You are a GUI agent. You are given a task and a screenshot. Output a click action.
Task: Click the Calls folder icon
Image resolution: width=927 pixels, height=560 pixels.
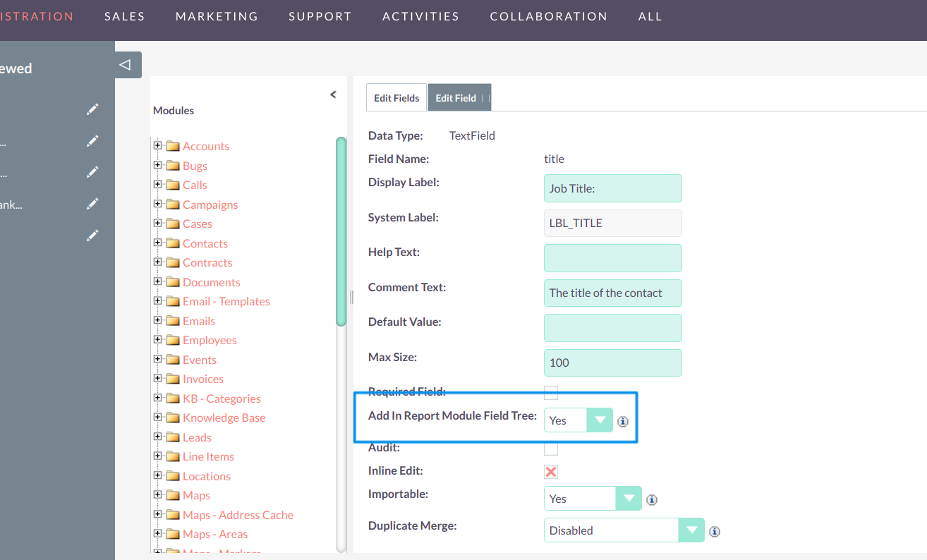[173, 185]
